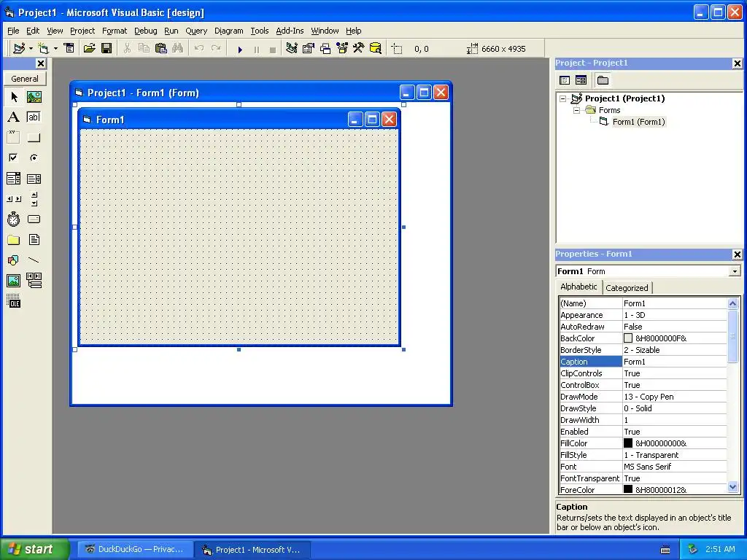This screenshot has height=560, width=747.
Task: Select the DriveListBox control tool
Action: click(x=34, y=219)
